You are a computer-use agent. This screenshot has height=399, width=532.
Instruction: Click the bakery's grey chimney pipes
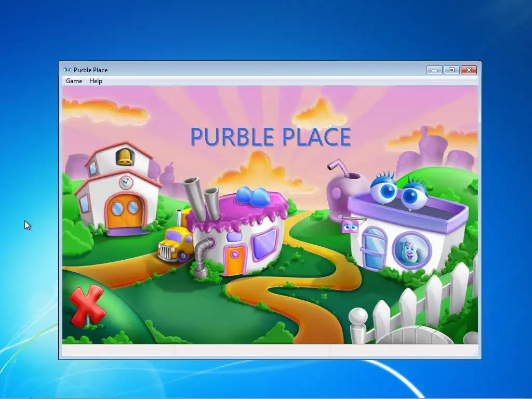click(x=203, y=198)
